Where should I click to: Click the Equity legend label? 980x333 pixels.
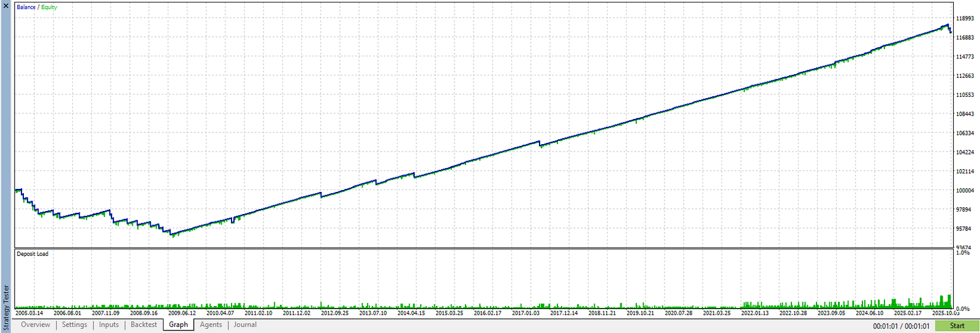(x=49, y=7)
